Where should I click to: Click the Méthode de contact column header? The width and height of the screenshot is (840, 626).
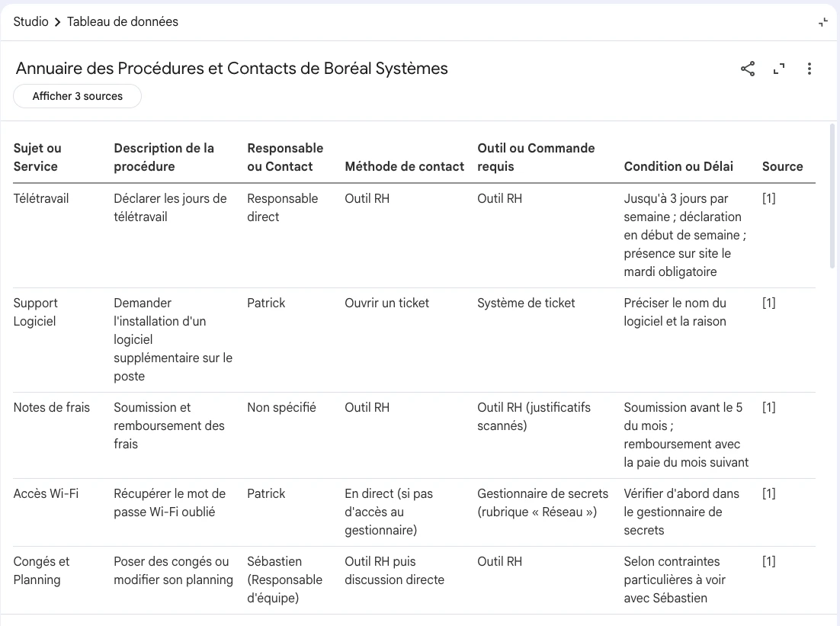tap(405, 166)
